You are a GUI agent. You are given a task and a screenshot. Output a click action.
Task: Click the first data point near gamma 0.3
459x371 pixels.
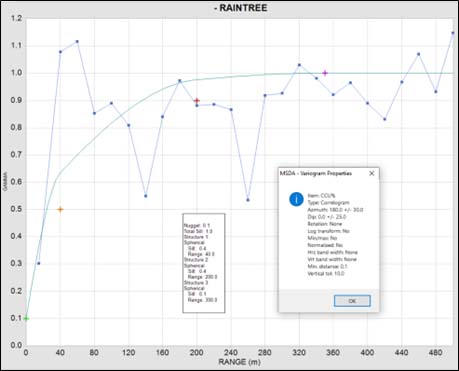(39, 263)
